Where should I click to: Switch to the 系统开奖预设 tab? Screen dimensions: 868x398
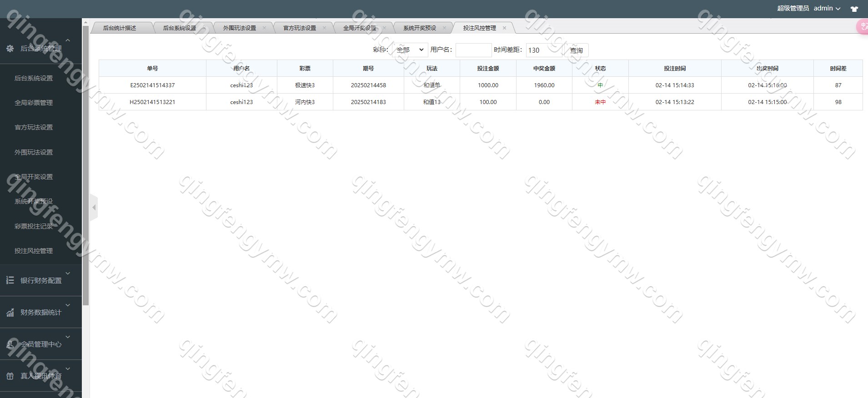(420, 28)
